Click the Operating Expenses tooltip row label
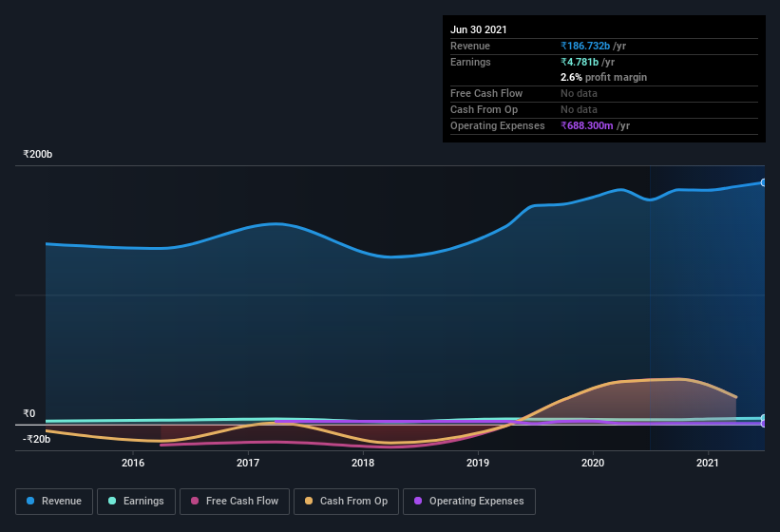Image resolution: width=780 pixels, height=532 pixels. point(498,125)
